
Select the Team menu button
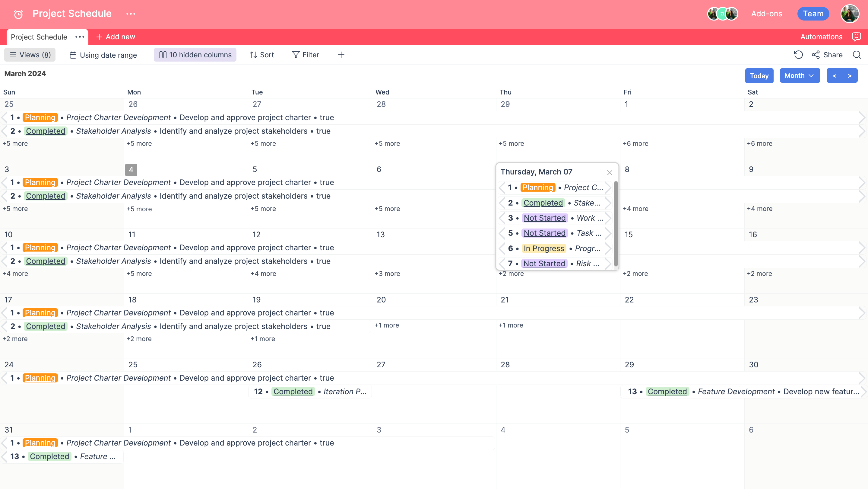813,14
